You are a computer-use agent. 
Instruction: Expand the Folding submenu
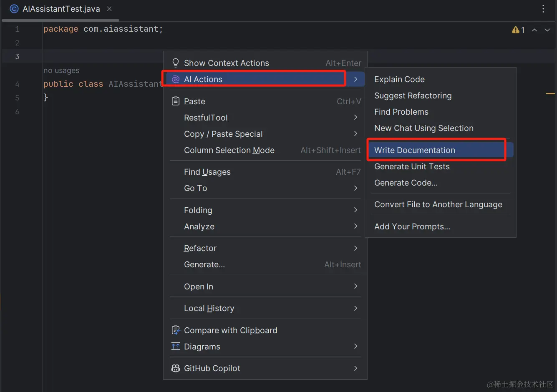pyautogui.click(x=355, y=210)
